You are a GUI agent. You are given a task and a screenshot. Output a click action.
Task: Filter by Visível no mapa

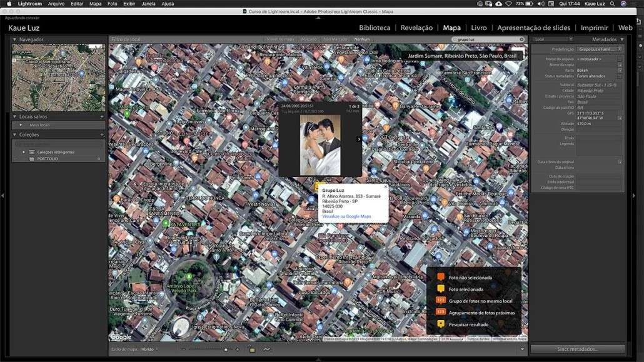coord(281,39)
